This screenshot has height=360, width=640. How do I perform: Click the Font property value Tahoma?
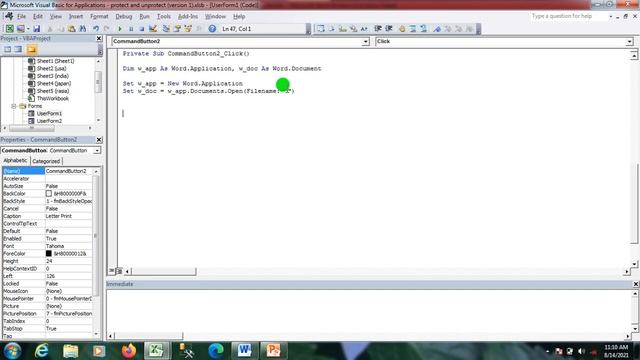(55, 246)
